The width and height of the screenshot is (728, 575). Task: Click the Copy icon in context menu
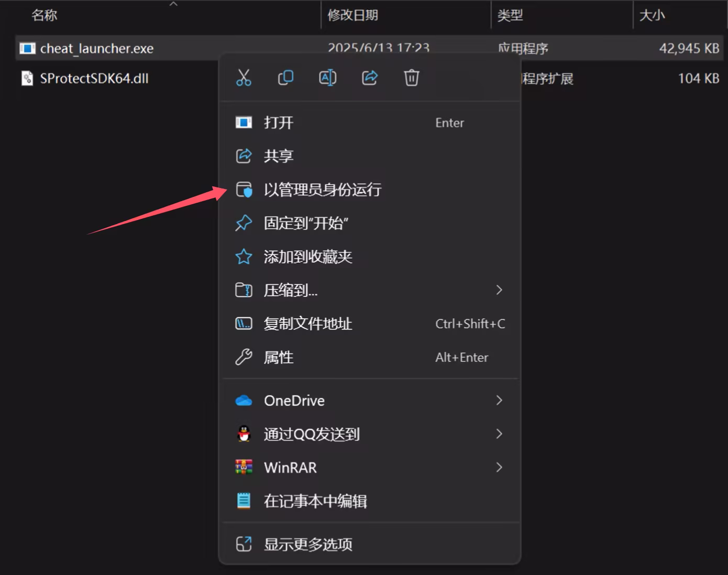tap(285, 78)
